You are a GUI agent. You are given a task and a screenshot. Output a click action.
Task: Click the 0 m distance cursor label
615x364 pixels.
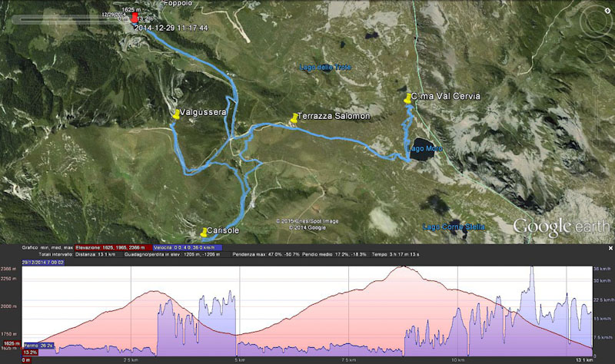tap(26, 360)
